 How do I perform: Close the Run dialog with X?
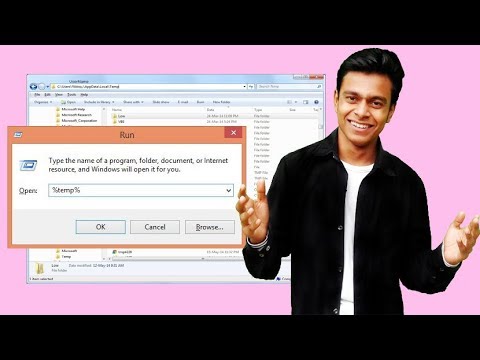pos(234,133)
